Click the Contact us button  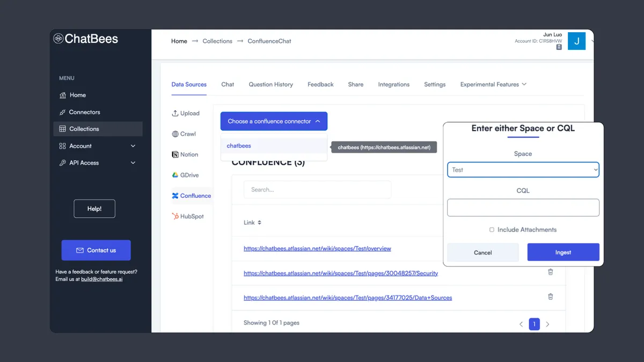(x=96, y=250)
